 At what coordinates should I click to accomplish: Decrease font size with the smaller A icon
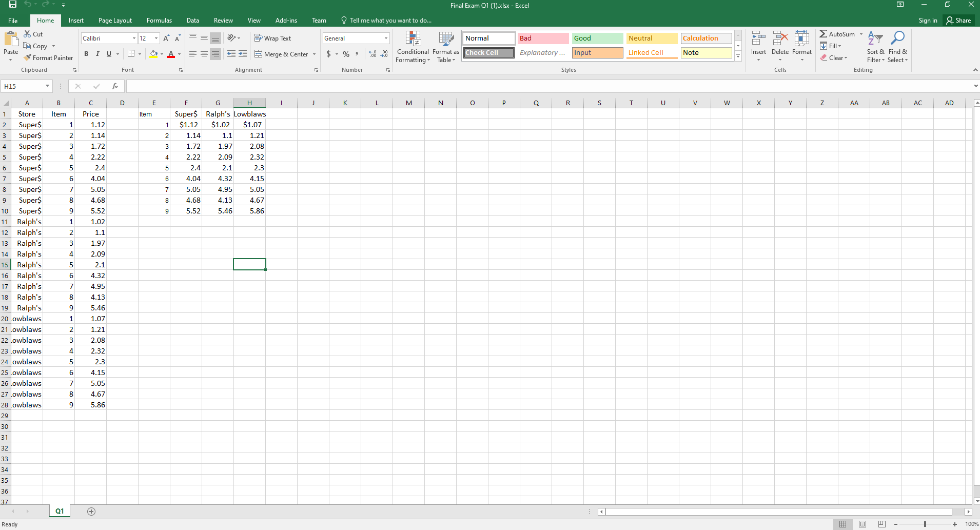click(x=178, y=38)
